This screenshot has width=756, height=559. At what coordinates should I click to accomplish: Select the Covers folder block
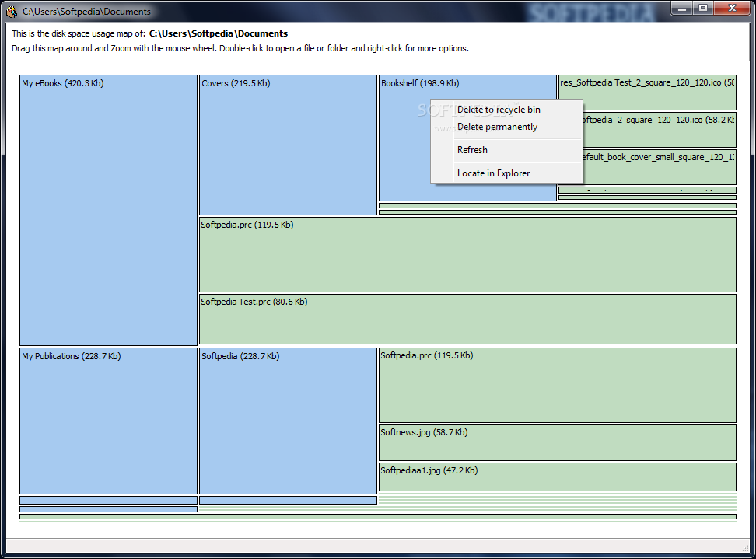point(288,145)
